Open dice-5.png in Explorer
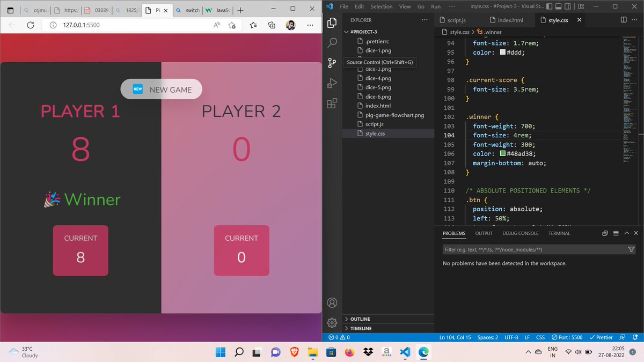 (378, 87)
